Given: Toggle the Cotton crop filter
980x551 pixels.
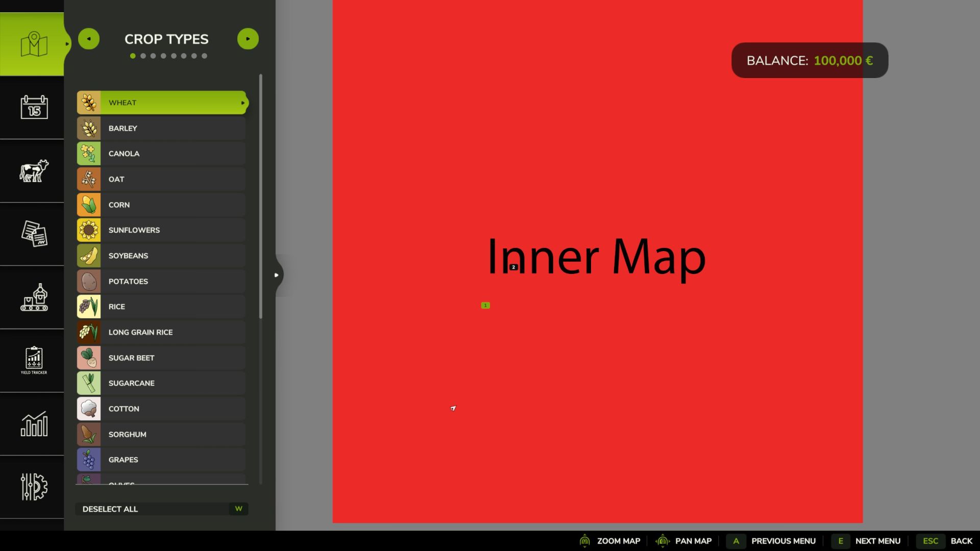Looking at the screenshot, I should [x=161, y=408].
